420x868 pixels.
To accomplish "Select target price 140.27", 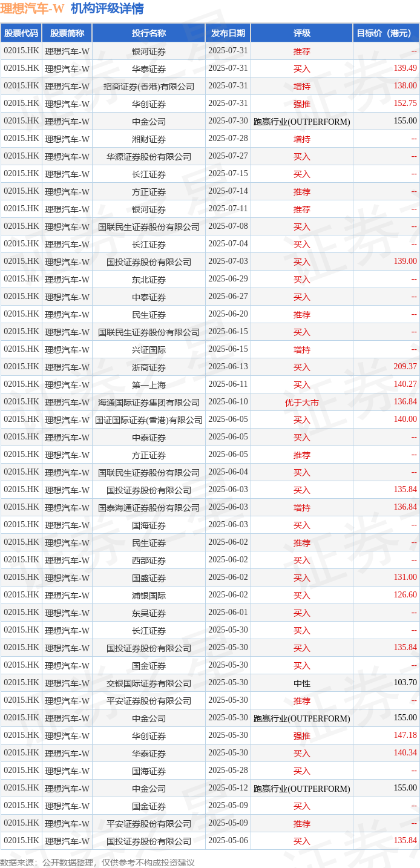I will 405,384.
